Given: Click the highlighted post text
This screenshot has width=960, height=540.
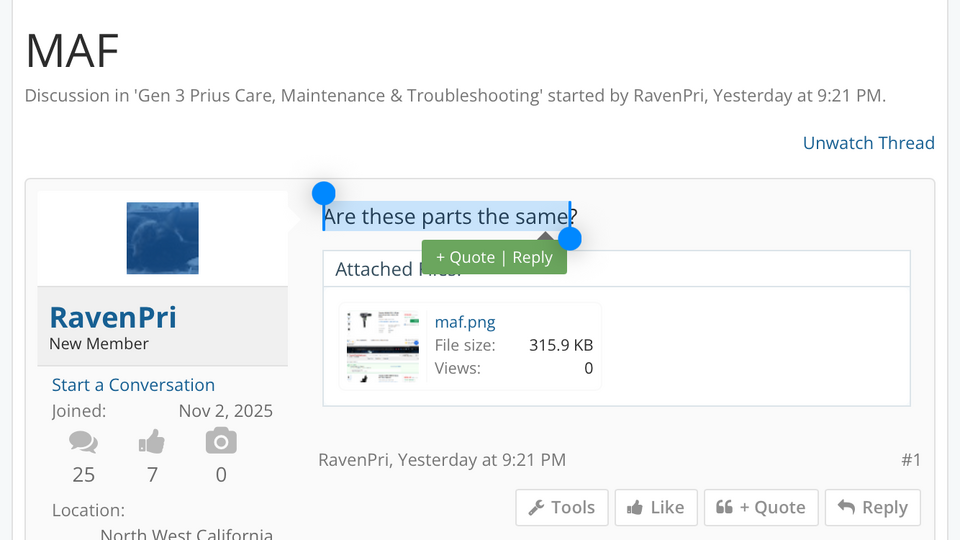Looking at the screenshot, I should click(x=445, y=216).
